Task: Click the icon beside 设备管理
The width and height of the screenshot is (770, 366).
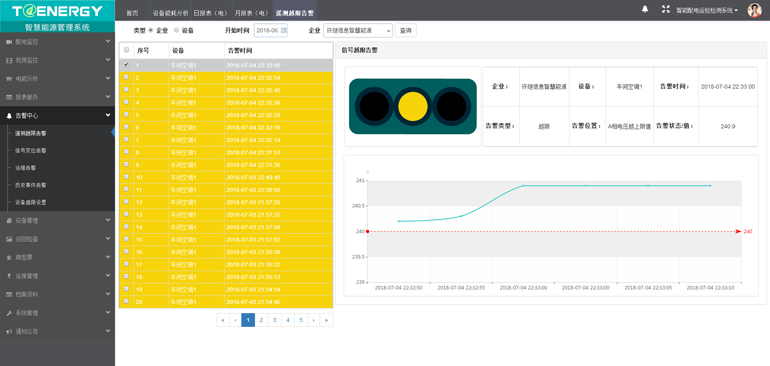Action: pos(9,221)
